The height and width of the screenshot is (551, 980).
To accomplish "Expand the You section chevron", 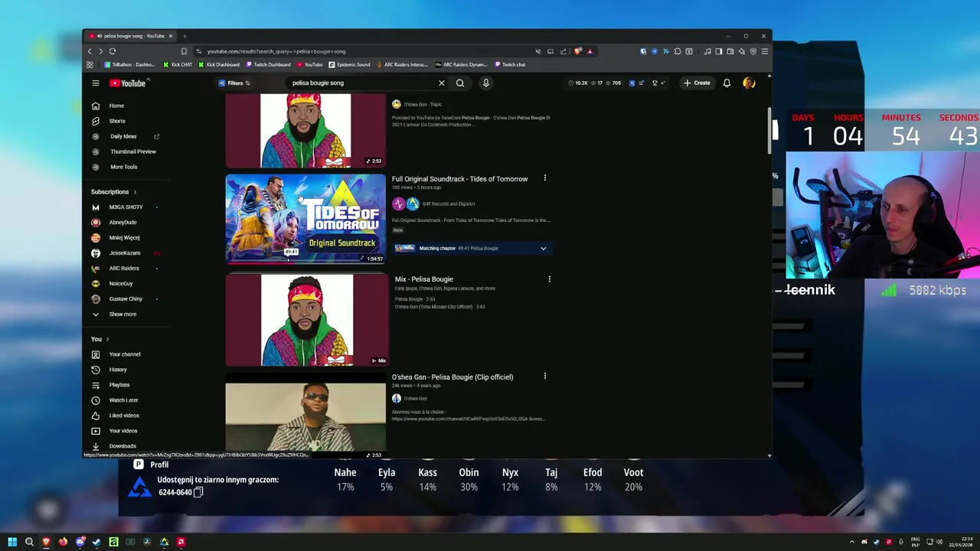I will coord(107,339).
